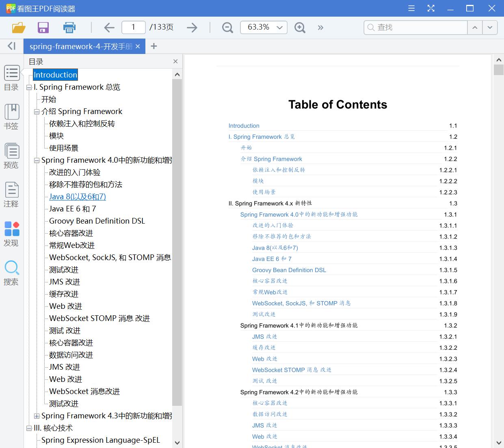Open the 预览 thumbnails panel
Image resolution: width=504 pixels, height=448 pixels.
point(12,156)
